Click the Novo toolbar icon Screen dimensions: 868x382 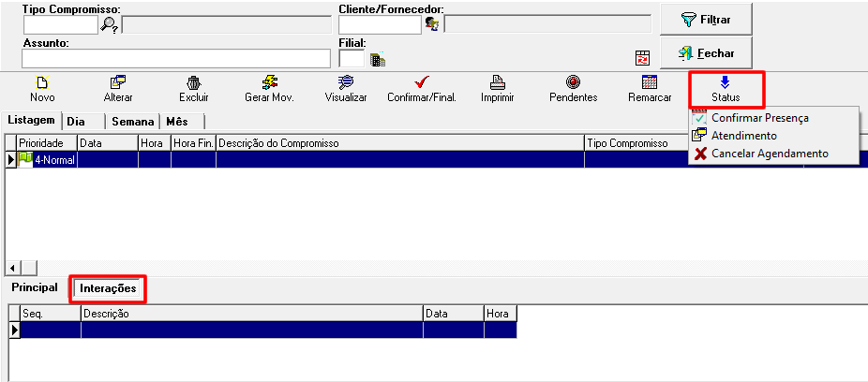coord(42,82)
